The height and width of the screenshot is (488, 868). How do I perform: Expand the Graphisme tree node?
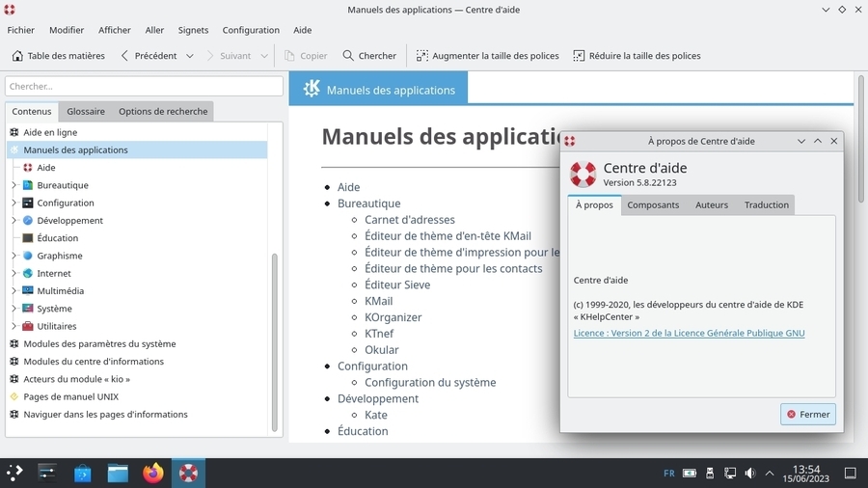(x=14, y=256)
